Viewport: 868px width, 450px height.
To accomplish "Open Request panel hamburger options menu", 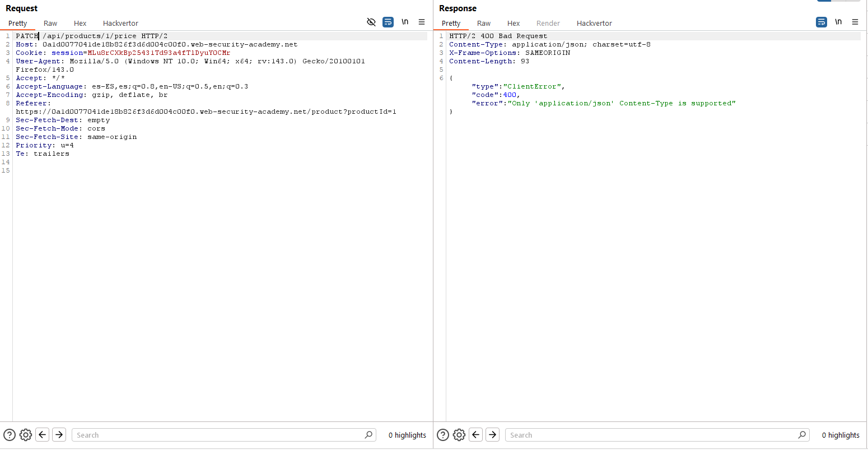I will click(422, 22).
